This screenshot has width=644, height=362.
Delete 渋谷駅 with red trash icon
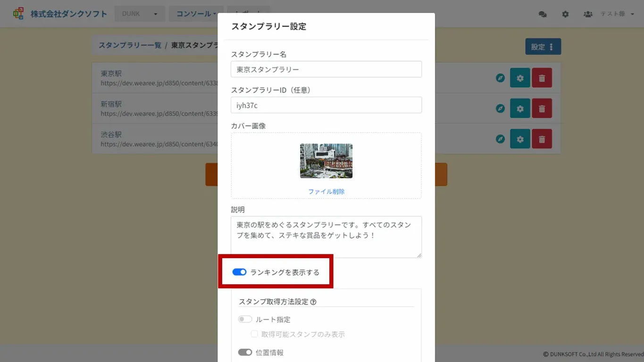tap(542, 140)
